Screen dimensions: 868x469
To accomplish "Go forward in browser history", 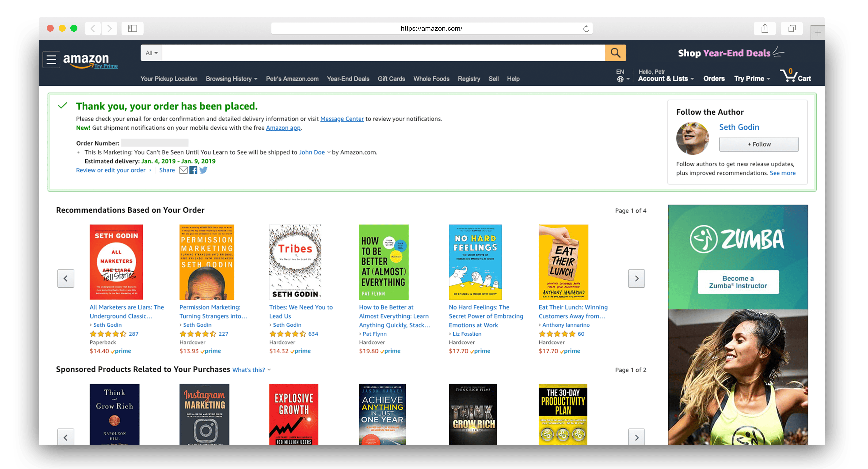I will [109, 28].
